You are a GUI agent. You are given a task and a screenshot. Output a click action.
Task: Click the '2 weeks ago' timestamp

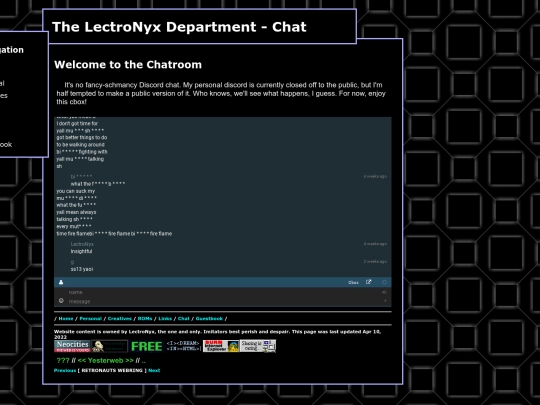tap(375, 261)
